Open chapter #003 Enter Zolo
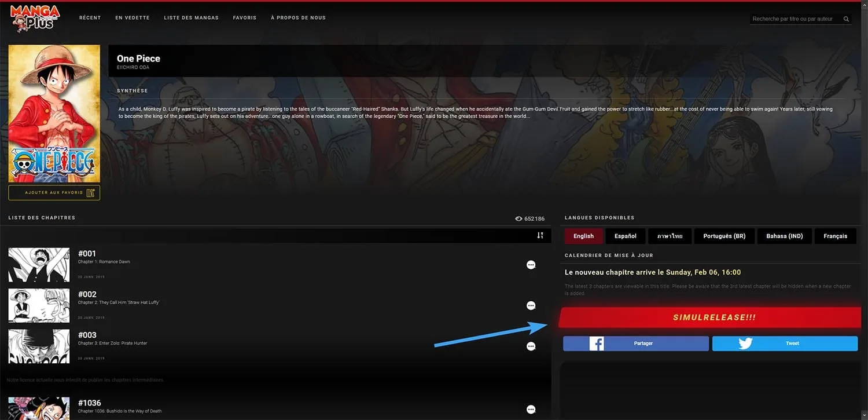This screenshot has height=420, width=868. [x=113, y=343]
